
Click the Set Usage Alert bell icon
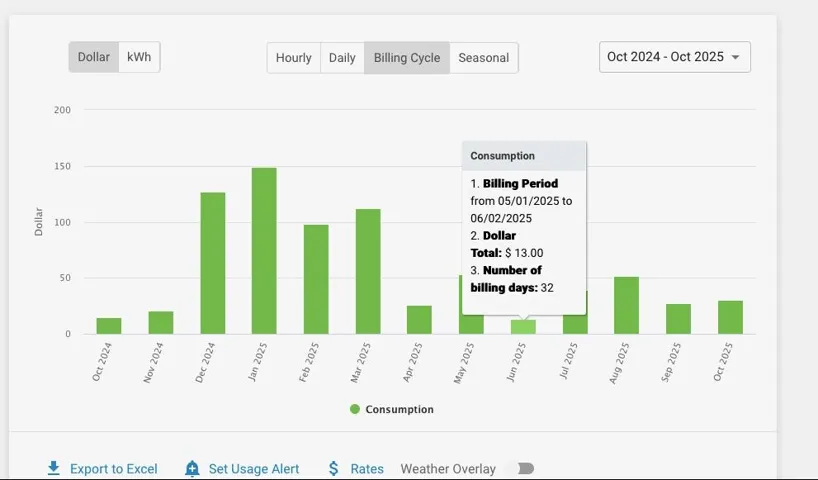192,468
